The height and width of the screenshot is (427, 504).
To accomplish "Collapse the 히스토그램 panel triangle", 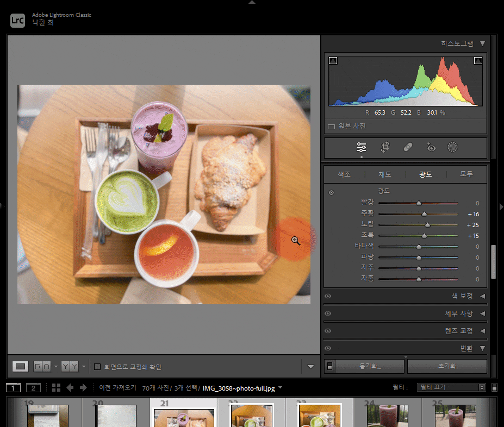I will click(x=482, y=43).
